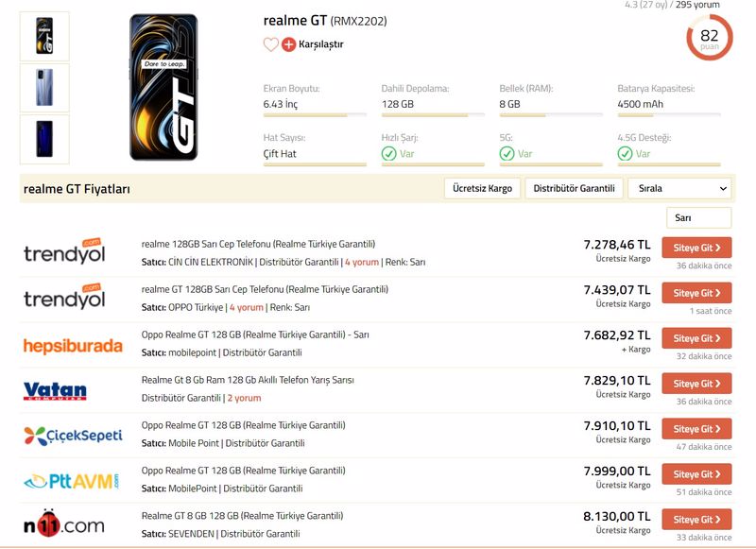Click Siteye Git for OPPO Türkiye offer

point(696,293)
